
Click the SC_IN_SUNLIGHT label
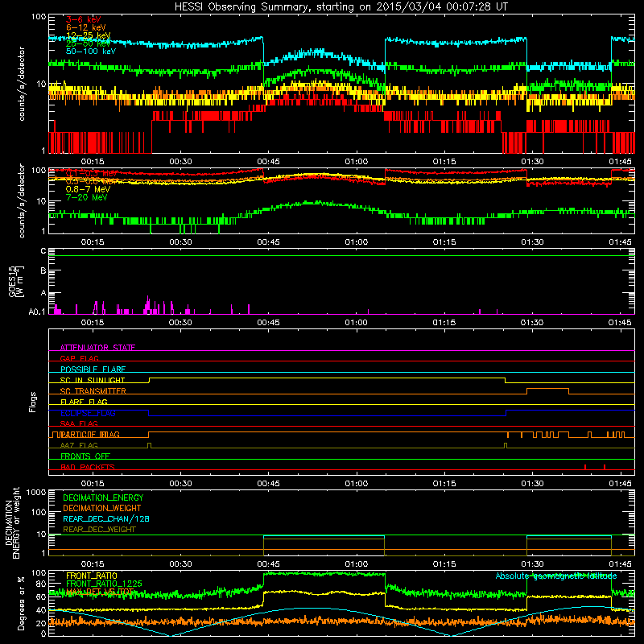(93, 380)
